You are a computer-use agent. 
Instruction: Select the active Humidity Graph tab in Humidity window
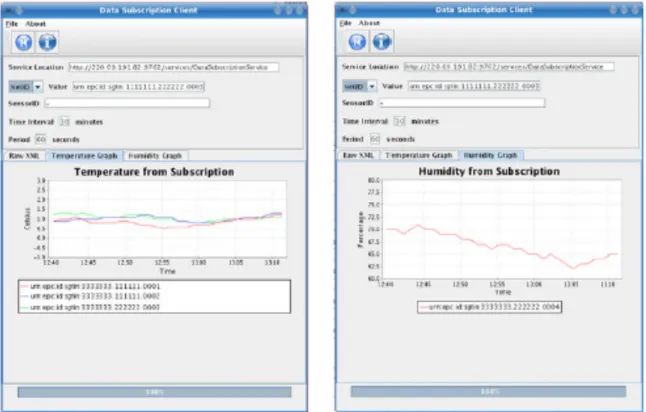[x=490, y=155]
